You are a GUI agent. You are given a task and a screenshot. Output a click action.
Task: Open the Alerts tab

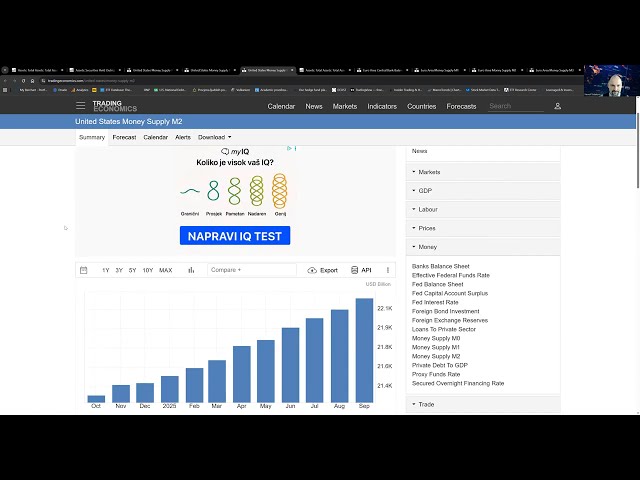(x=183, y=138)
